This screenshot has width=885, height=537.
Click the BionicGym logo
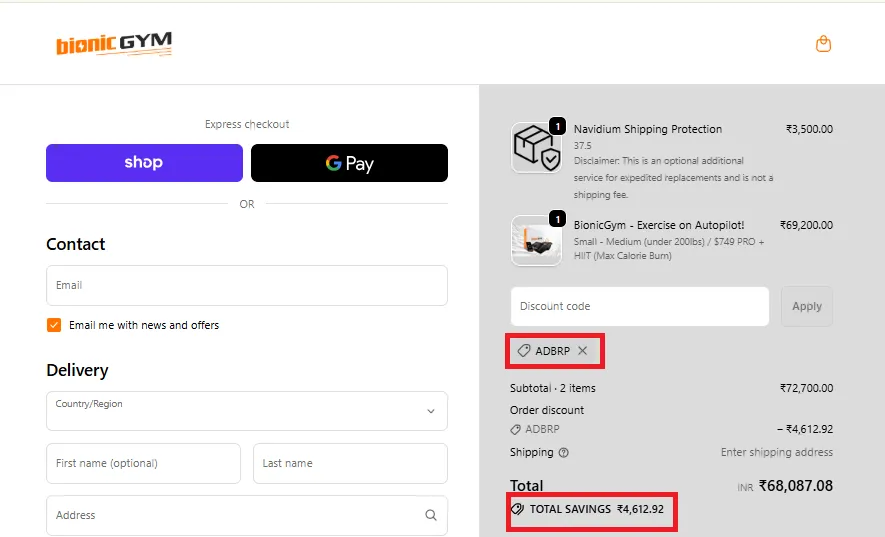point(114,44)
